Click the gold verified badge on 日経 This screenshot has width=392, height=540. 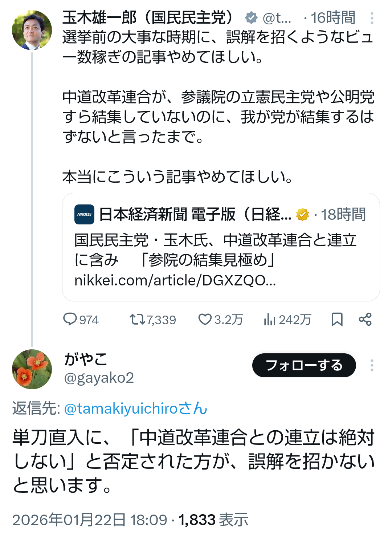tap(302, 214)
